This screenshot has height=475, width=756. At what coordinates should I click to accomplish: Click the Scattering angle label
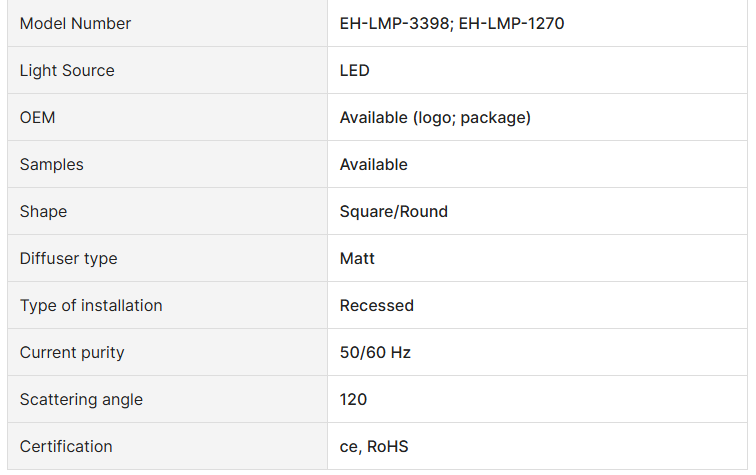(x=81, y=399)
